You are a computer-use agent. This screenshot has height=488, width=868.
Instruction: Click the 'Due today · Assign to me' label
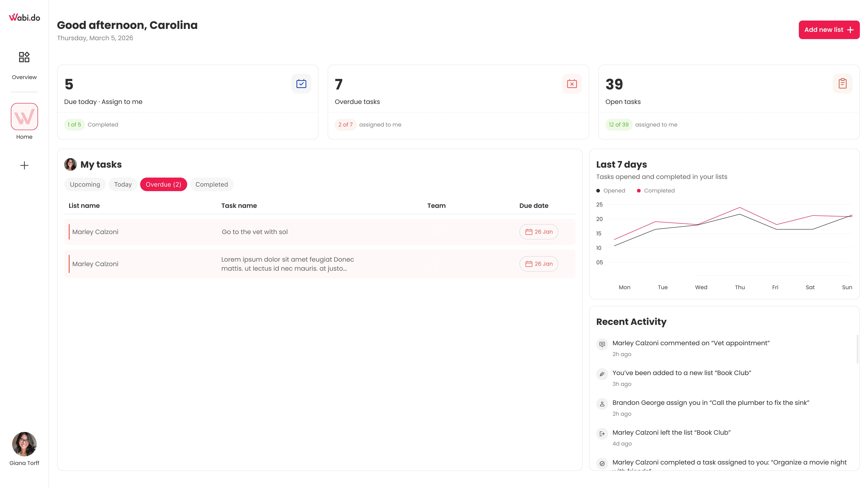103,102
